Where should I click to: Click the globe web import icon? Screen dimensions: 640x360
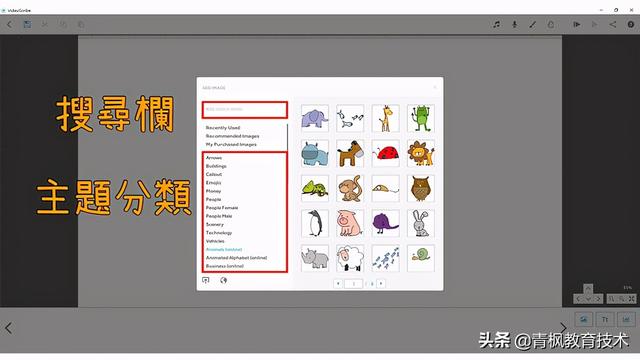[223, 280]
